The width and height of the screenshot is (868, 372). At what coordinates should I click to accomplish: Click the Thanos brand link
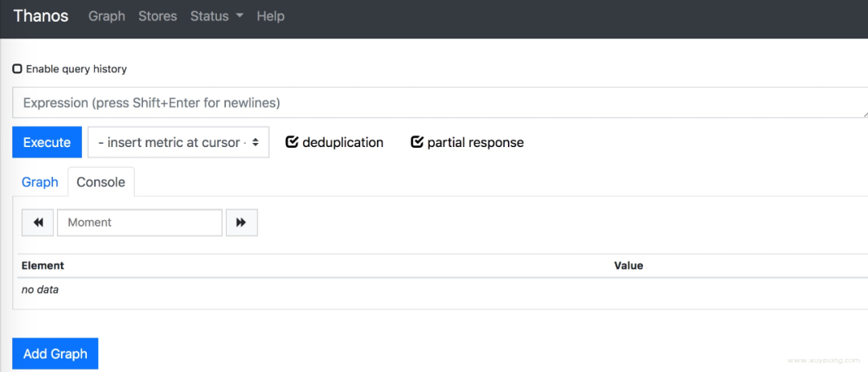(x=41, y=16)
